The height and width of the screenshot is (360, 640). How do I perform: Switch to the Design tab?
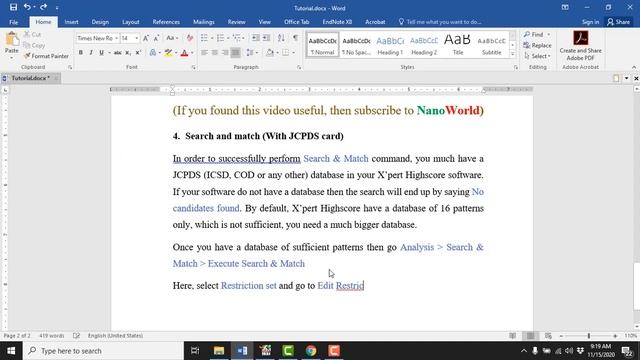(x=100, y=22)
